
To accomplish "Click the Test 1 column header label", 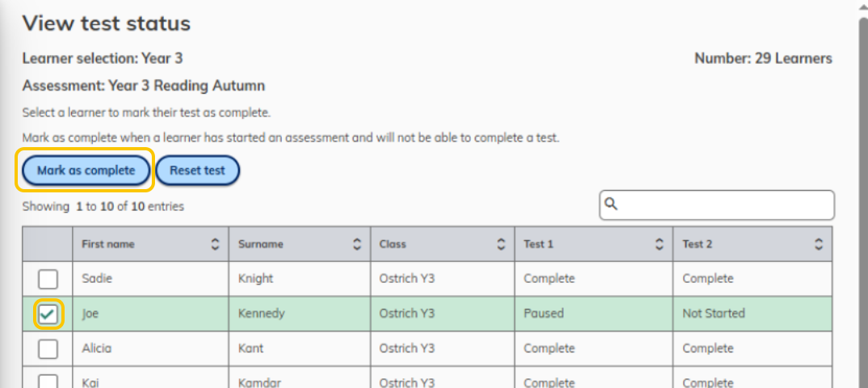I will coord(538,244).
